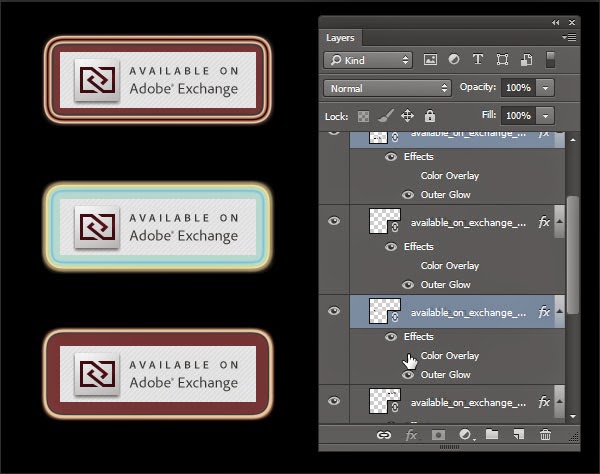
Task: Filter for shape layers icon
Action: (502, 59)
